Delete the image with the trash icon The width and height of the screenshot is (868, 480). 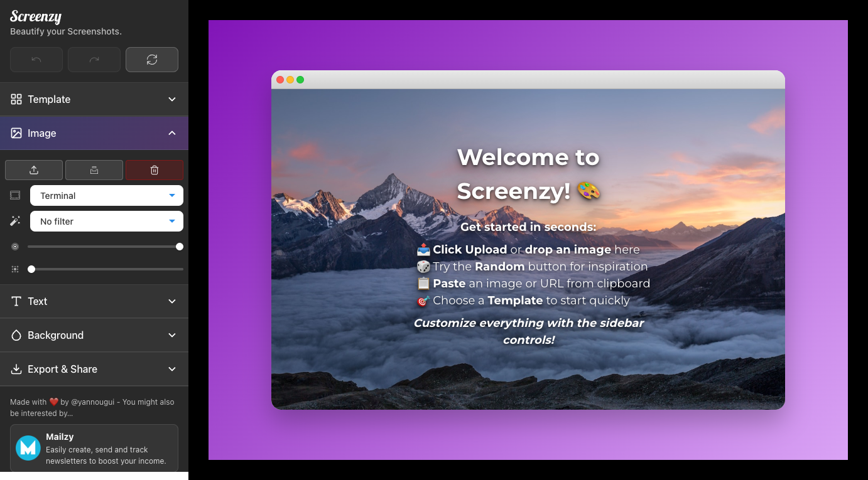click(155, 170)
